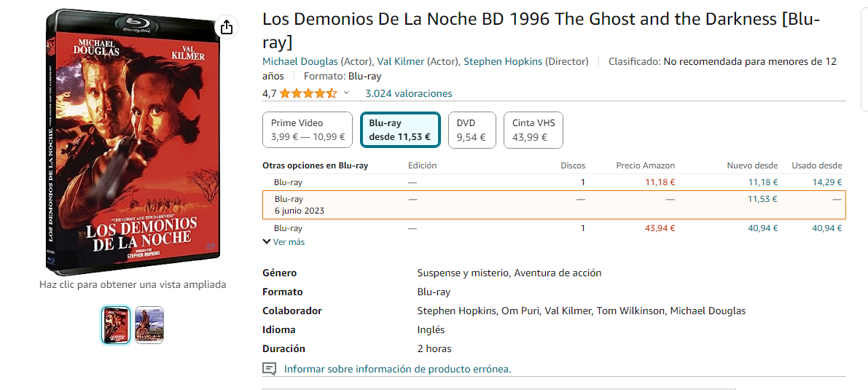Select the Prime Video format option
Screen dimensions: 868x390
tap(308, 130)
